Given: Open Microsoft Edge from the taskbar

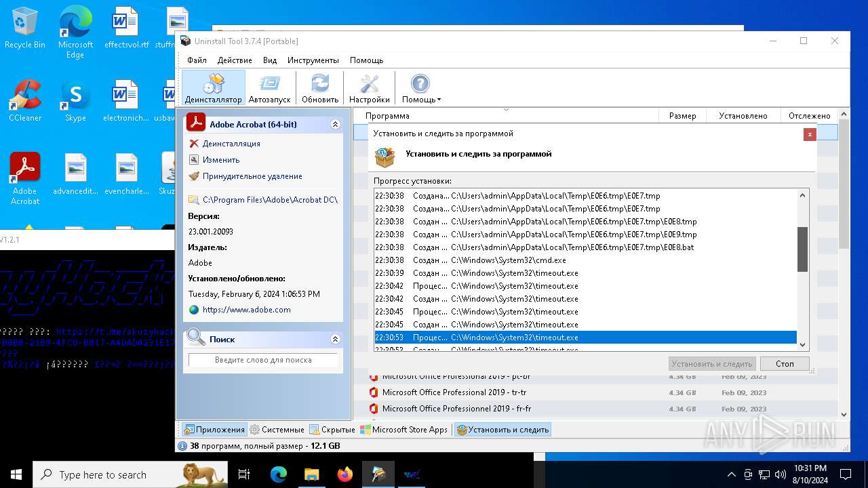Looking at the screenshot, I should click(x=279, y=474).
